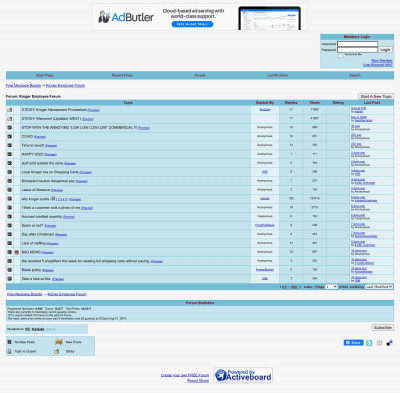This screenshot has height=393, width=400.
Task: Open the Lack of staffing topic title
Action: click(34, 243)
